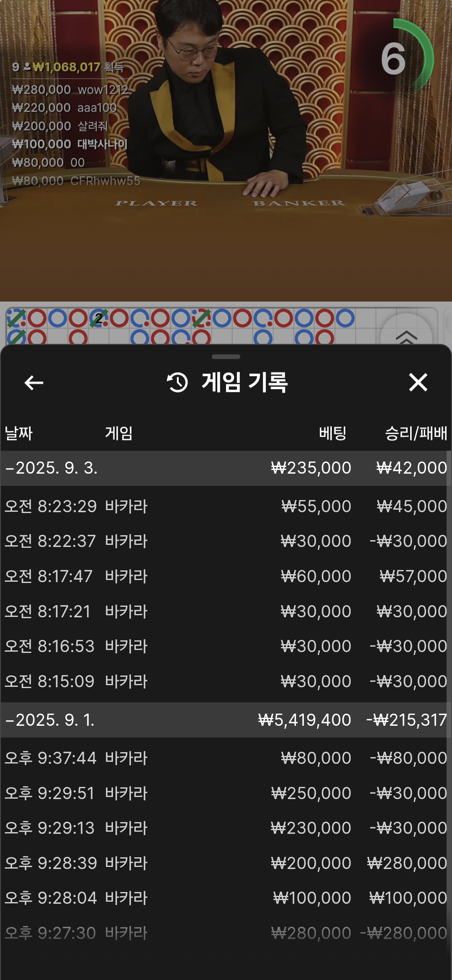Click the ₩42,000 daily total for 9. 3.
This screenshot has width=452, height=980.
tap(412, 468)
